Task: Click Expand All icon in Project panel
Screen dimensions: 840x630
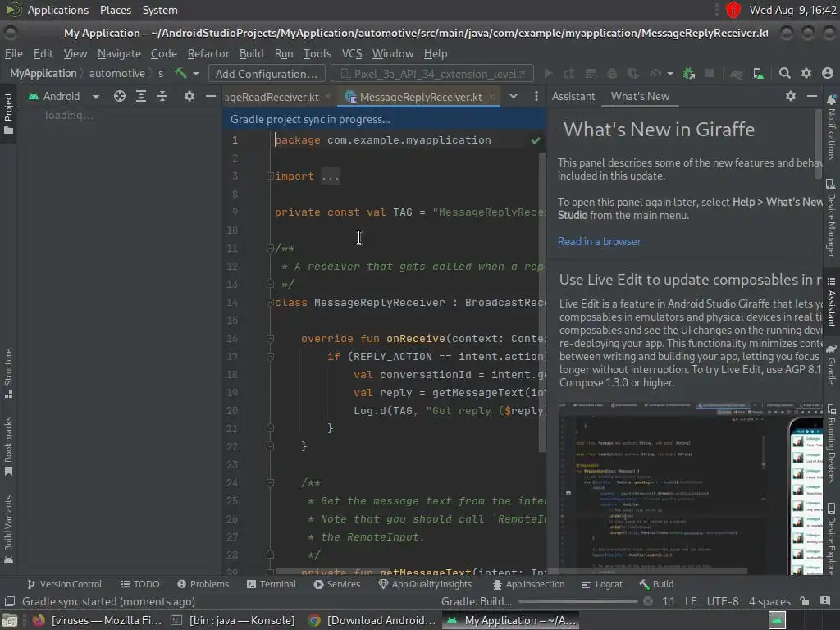Action: (141, 97)
